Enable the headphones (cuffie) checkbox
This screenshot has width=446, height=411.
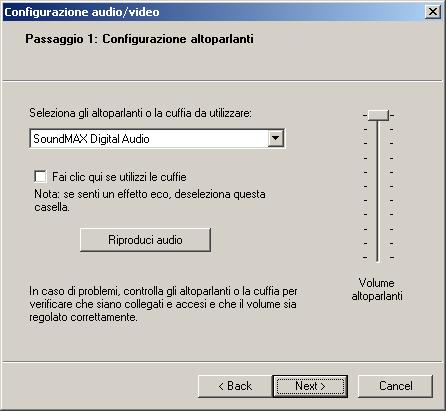click(x=40, y=176)
